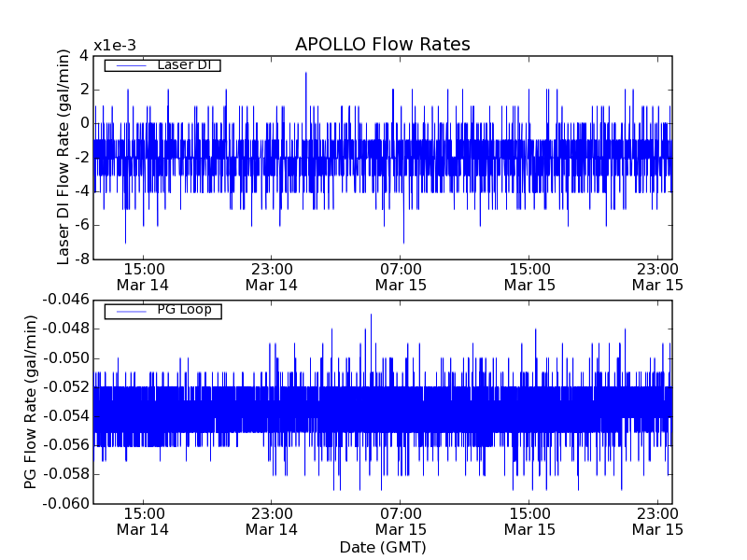Click the -8 tick label on top plot
The image size is (747, 560).
[80, 259]
